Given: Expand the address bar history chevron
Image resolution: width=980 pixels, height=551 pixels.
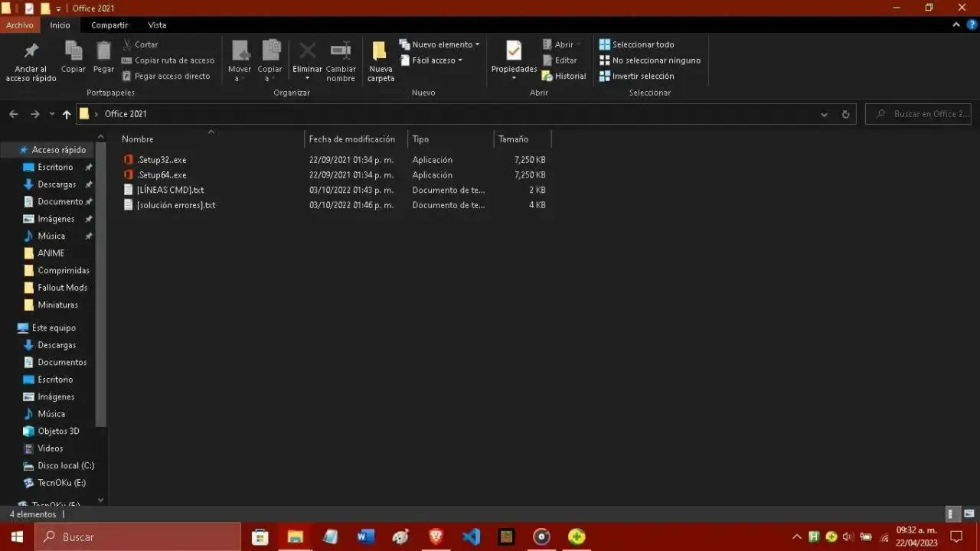Looking at the screenshot, I should pos(824,113).
